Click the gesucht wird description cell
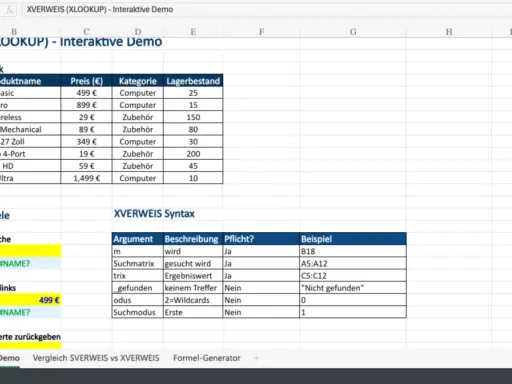Image resolution: width=512 pixels, height=384 pixels. [x=193, y=264]
